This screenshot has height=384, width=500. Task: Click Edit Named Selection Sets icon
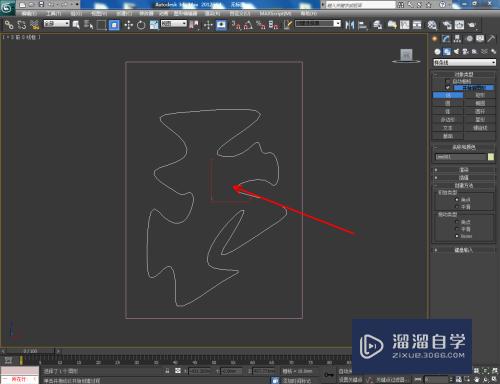pyautogui.click(x=288, y=25)
